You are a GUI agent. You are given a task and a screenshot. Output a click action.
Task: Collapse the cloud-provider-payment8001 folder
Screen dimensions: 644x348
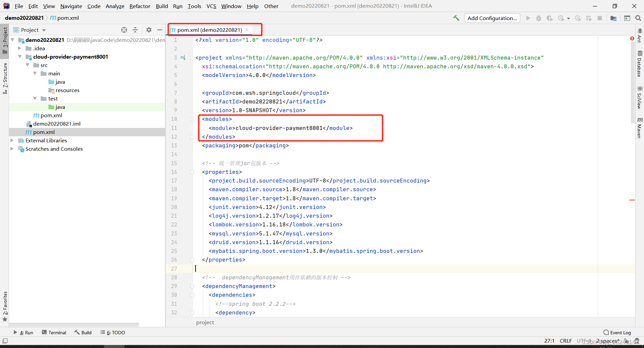[19, 57]
